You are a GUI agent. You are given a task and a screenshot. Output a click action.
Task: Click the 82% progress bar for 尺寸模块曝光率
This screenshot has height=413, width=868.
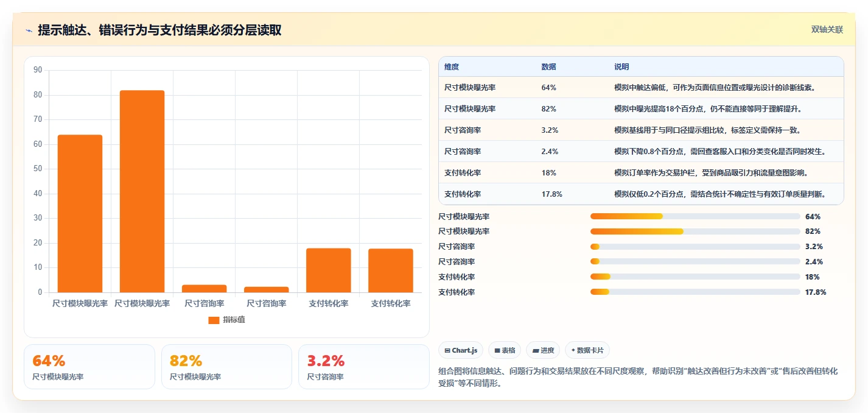click(695, 231)
